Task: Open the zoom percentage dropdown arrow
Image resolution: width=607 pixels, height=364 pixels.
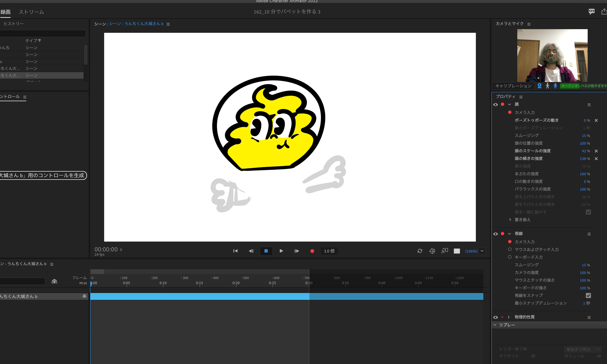Action: 482,251
